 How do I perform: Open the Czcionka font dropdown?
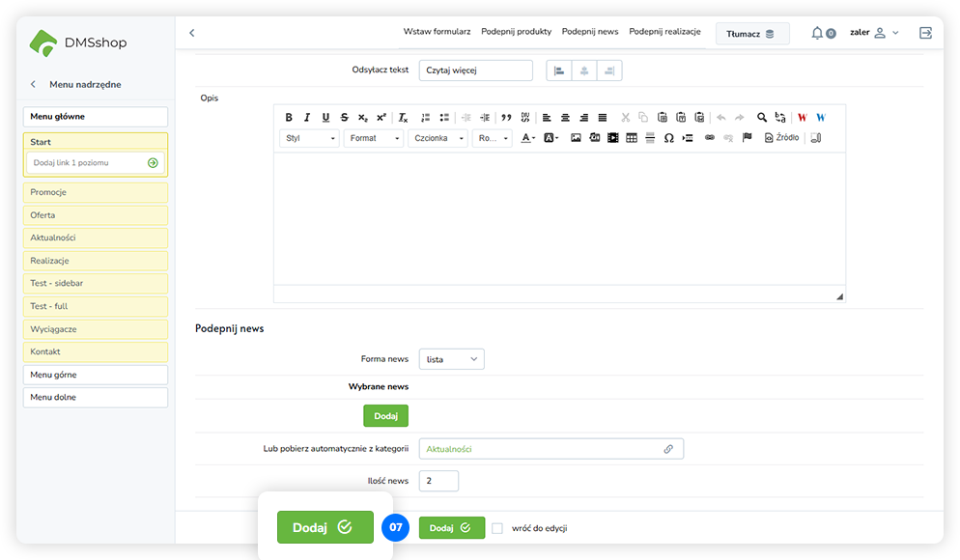(x=437, y=138)
